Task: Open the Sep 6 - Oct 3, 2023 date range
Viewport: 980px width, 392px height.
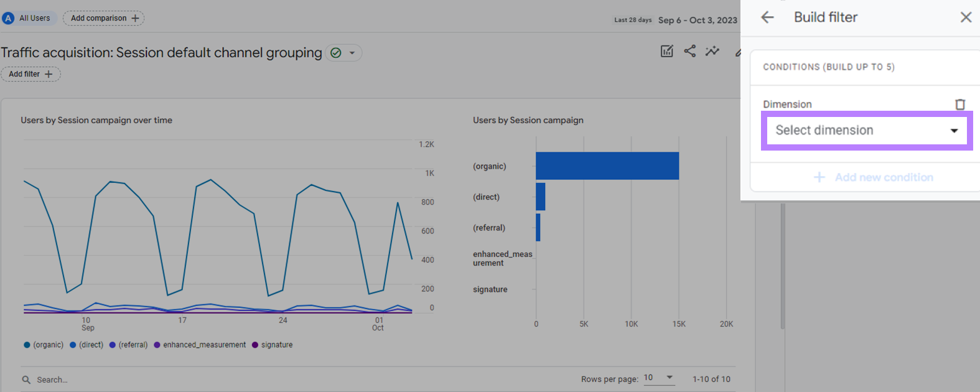Action: point(697,20)
